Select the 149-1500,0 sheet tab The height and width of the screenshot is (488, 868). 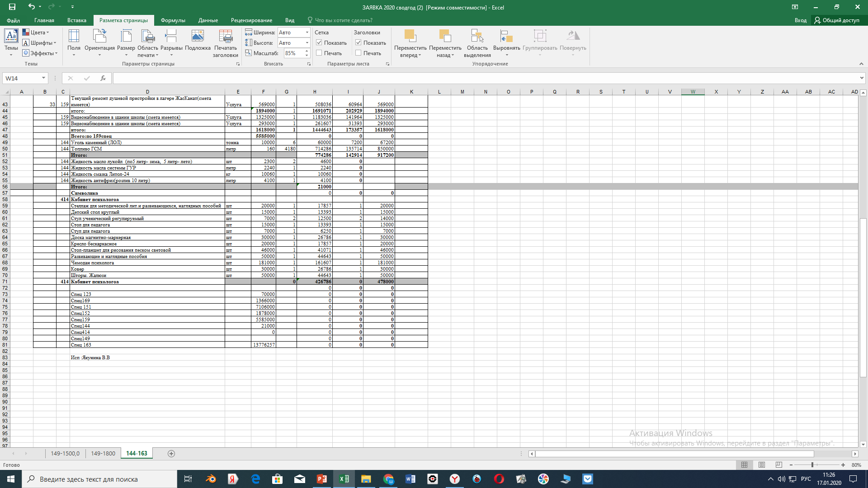pos(65,454)
